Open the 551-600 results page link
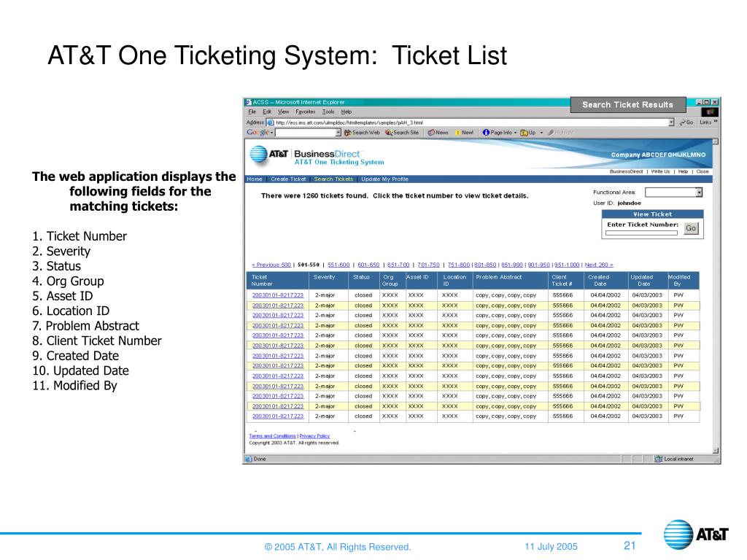This screenshot has width=747, height=560. pos(338,265)
